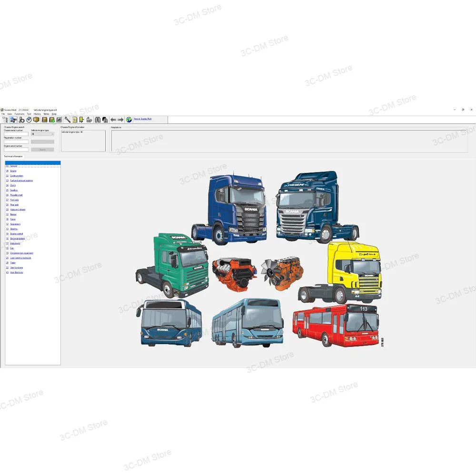This screenshot has width=476, height=476.
Task: Open 00 General in the tree
Action: 11,166
